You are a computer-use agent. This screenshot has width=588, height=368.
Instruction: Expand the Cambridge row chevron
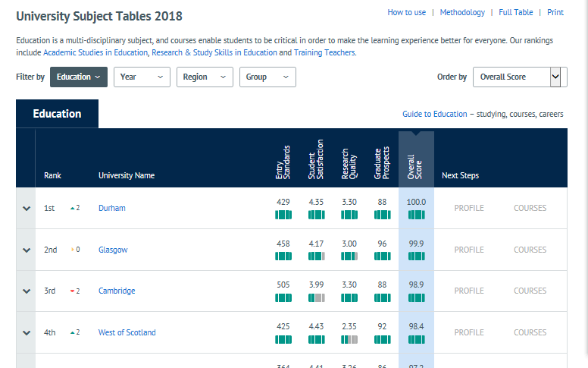click(27, 291)
